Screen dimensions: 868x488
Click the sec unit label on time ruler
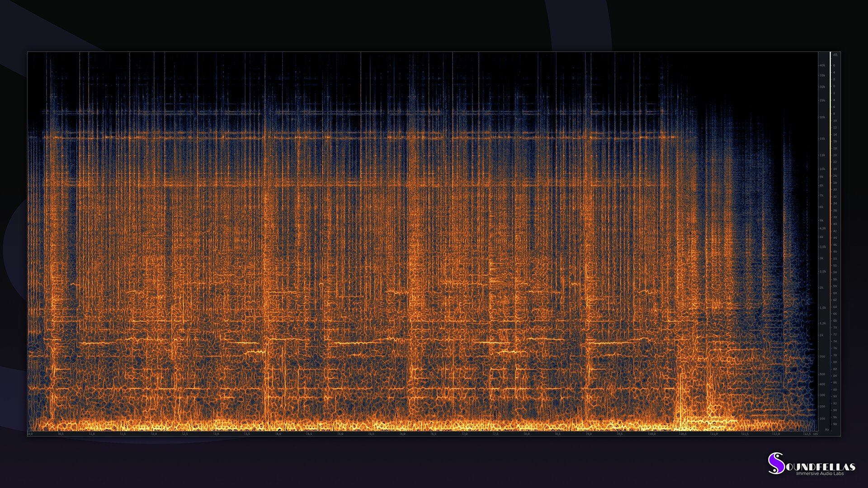pyautogui.click(x=816, y=434)
